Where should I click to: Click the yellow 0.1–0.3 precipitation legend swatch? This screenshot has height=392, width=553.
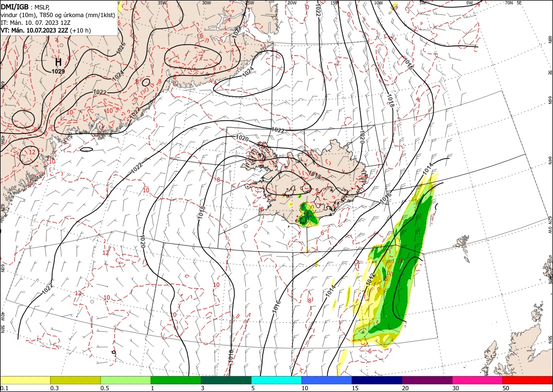(x=25, y=380)
